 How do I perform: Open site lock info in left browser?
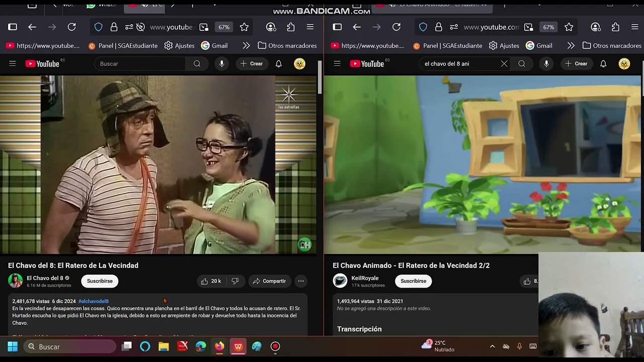tap(114, 27)
